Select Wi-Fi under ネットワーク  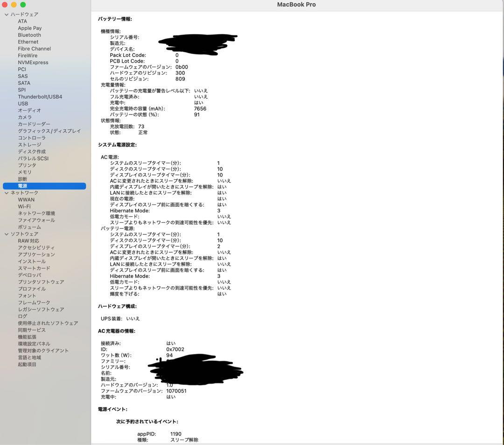coord(25,206)
